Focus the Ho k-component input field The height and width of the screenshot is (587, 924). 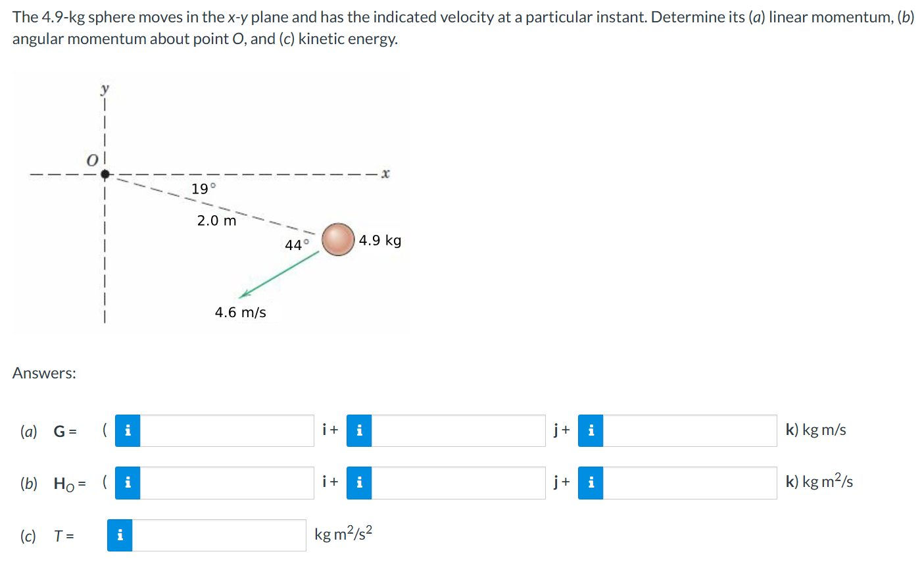tap(690, 483)
